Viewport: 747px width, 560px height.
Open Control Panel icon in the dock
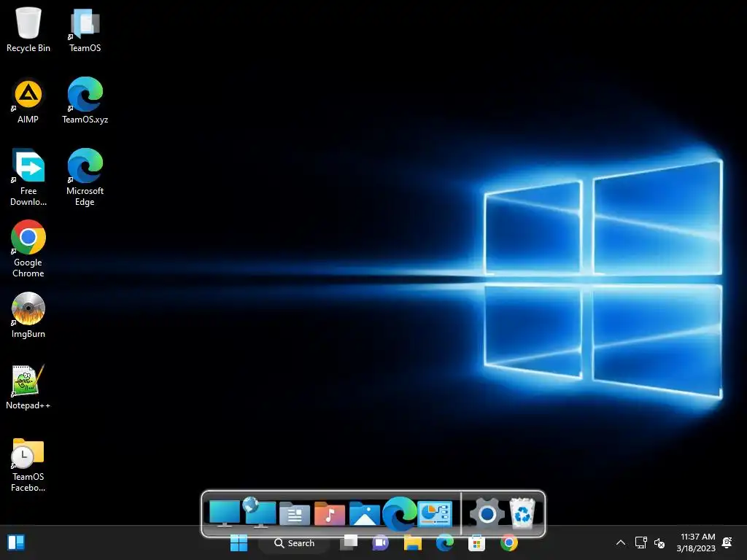click(435, 514)
